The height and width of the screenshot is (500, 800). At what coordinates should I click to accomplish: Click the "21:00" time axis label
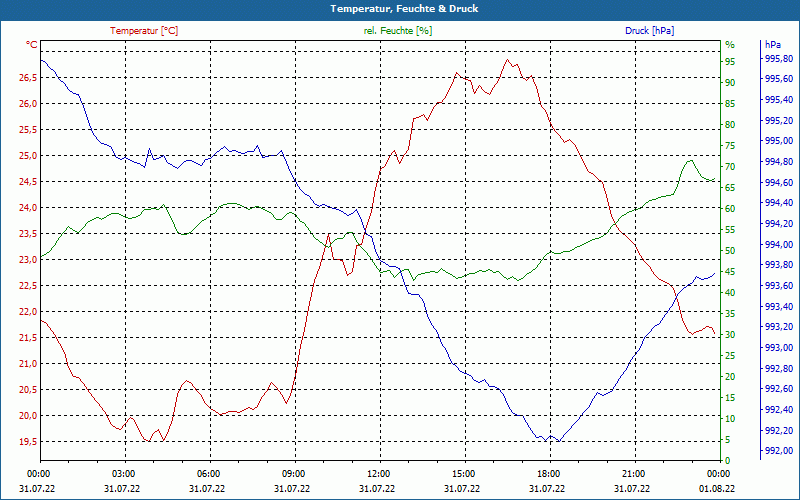pos(633,474)
